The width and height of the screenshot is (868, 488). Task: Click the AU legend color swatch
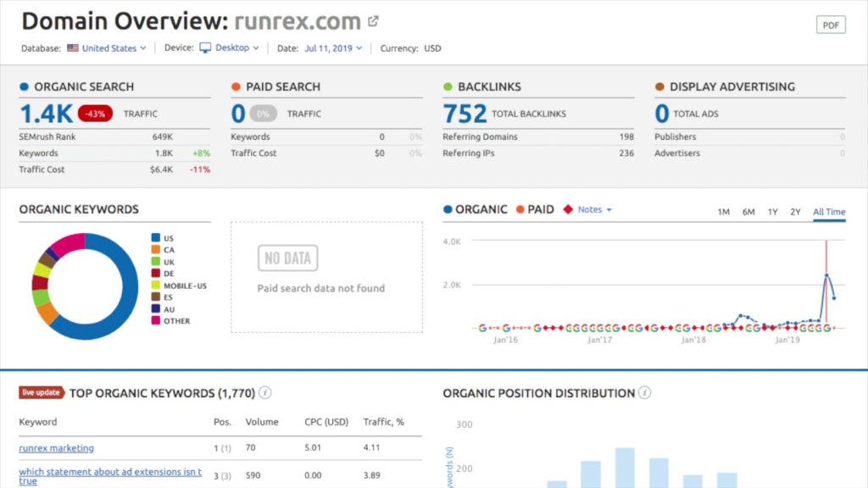click(x=156, y=308)
